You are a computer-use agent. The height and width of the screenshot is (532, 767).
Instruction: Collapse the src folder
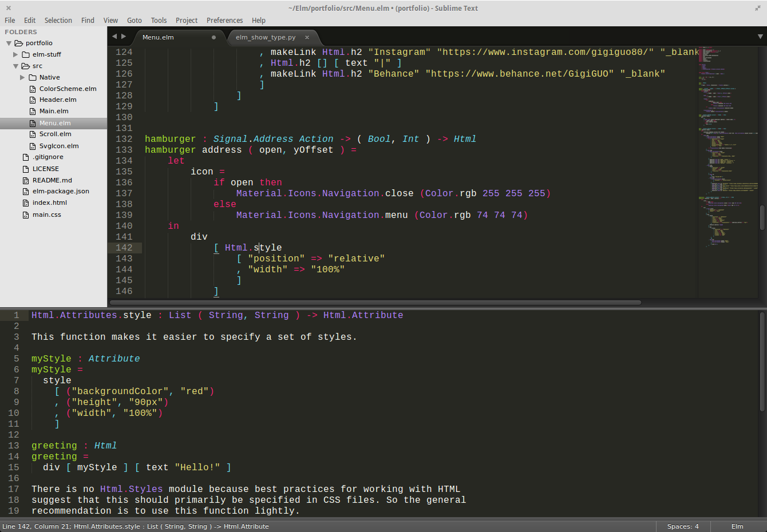(15, 66)
